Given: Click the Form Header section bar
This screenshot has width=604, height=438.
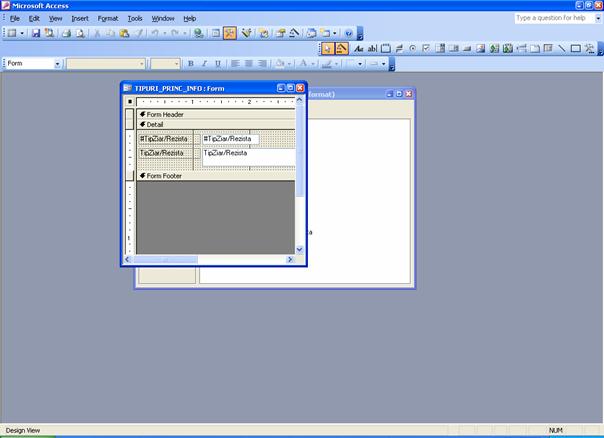Looking at the screenshot, I should click(215, 114).
